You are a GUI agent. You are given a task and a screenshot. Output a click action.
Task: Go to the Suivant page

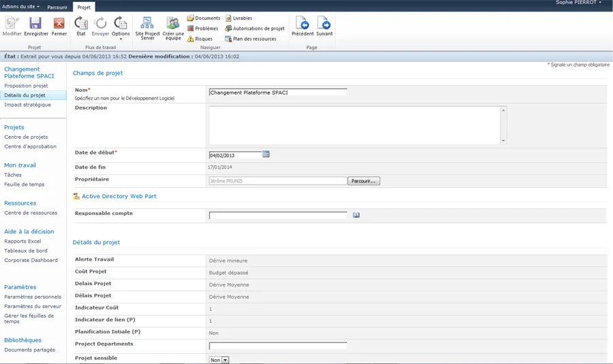pos(324,26)
